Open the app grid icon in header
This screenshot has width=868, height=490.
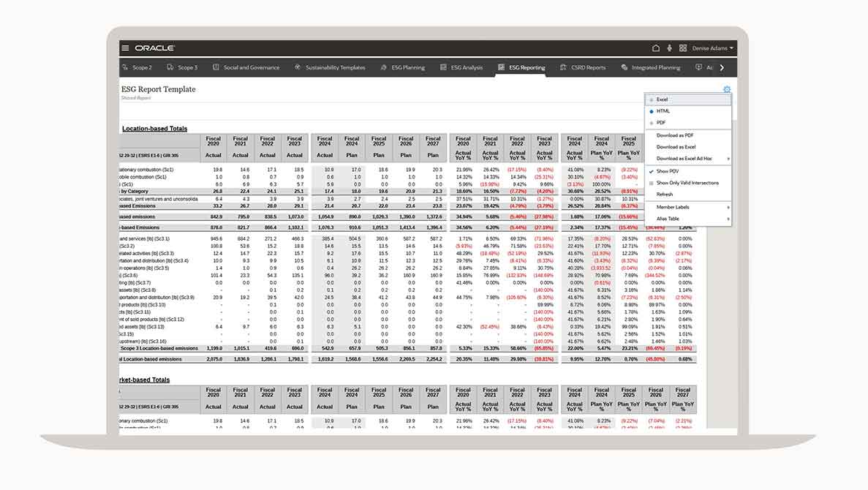tap(683, 48)
